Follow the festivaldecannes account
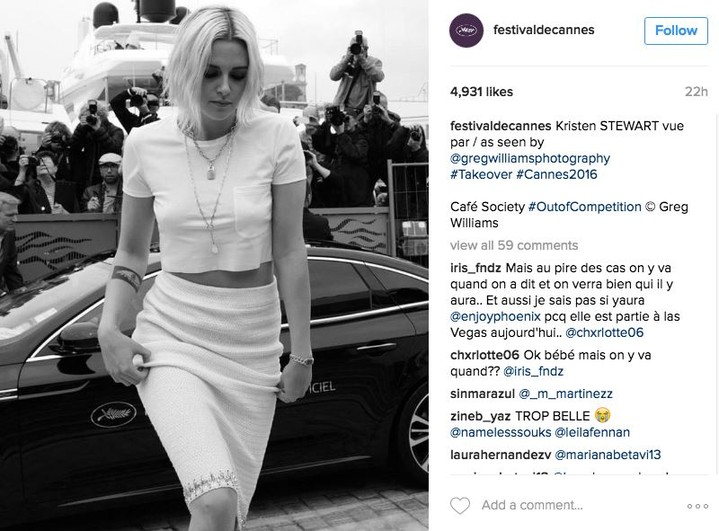This screenshot has height=531, width=719. [x=676, y=31]
